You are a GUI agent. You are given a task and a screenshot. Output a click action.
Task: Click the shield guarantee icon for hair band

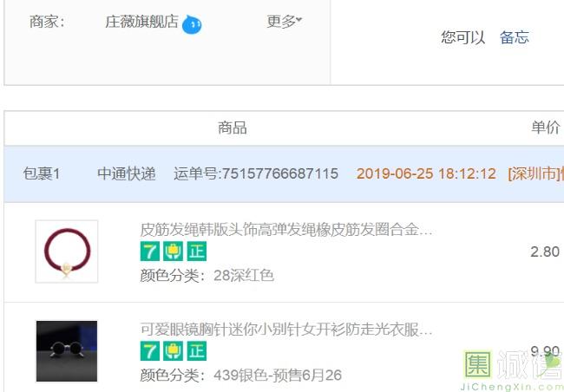pyautogui.click(x=173, y=251)
